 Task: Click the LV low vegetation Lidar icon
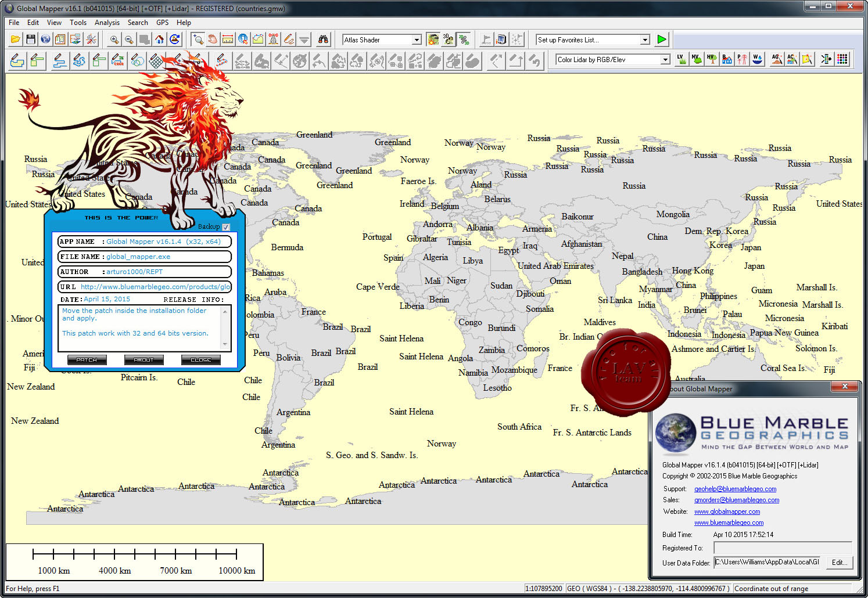pyautogui.click(x=682, y=59)
